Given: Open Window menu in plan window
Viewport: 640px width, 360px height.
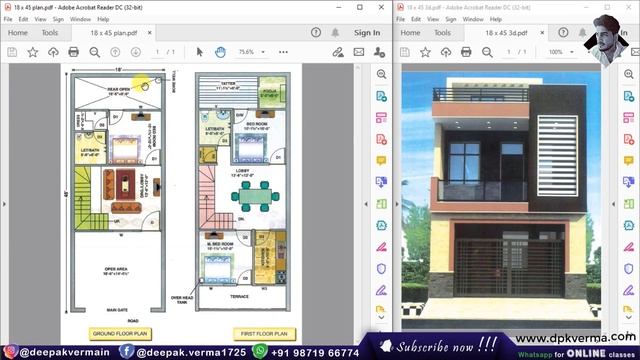Looking at the screenshot, I should (x=80, y=19).
